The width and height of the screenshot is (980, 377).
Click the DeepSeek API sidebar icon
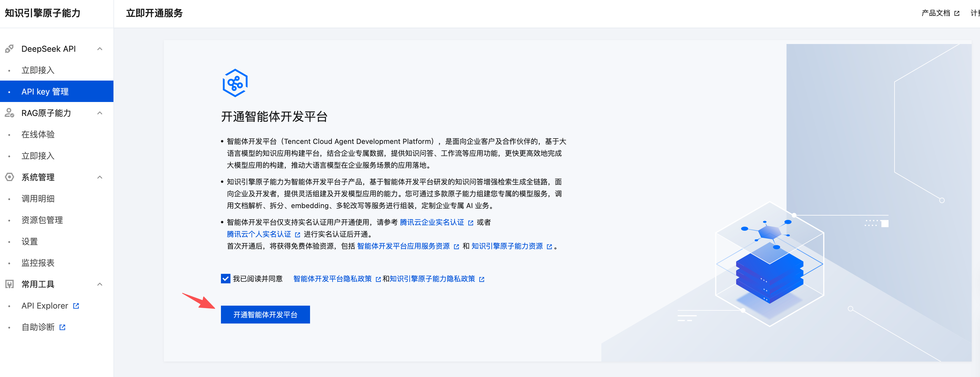click(10, 49)
